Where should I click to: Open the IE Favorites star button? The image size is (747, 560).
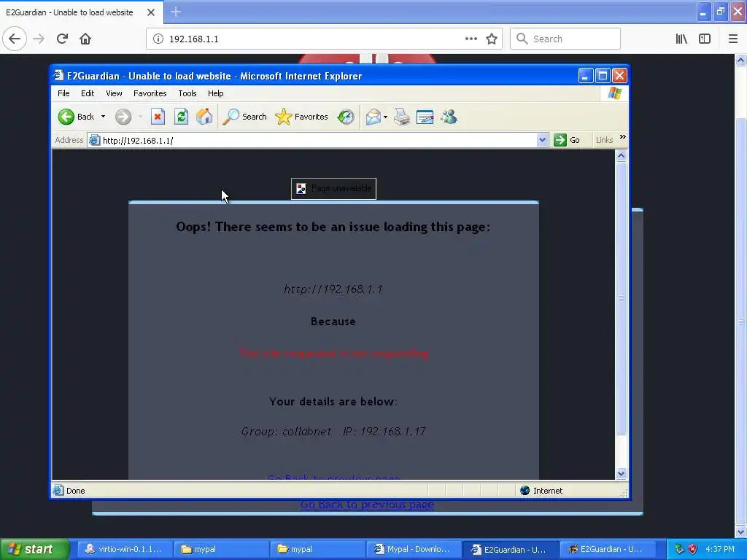click(301, 117)
